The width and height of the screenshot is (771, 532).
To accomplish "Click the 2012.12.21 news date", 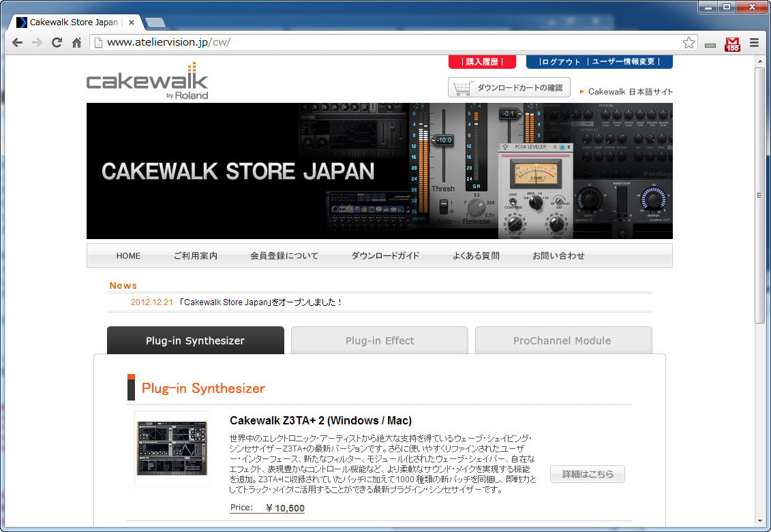I will pyautogui.click(x=151, y=302).
